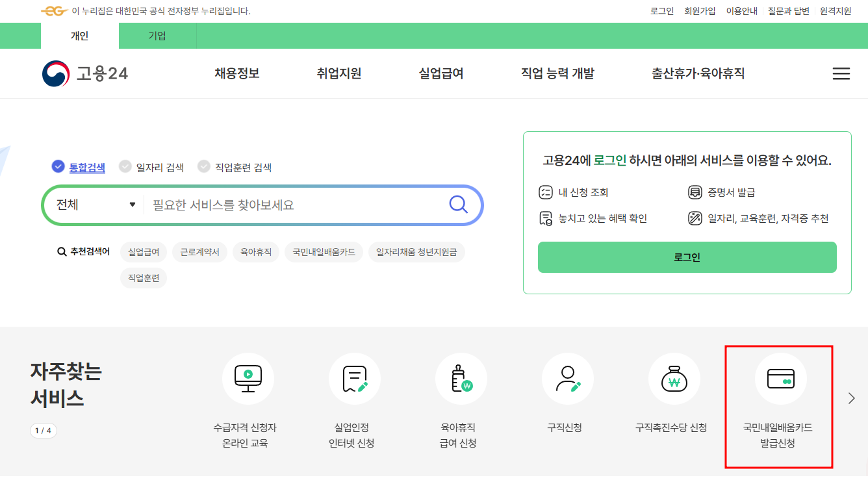Viewport: 868px width, 482px height.
Task: Click the 1/4 page indicator
Action: (43, 430)
